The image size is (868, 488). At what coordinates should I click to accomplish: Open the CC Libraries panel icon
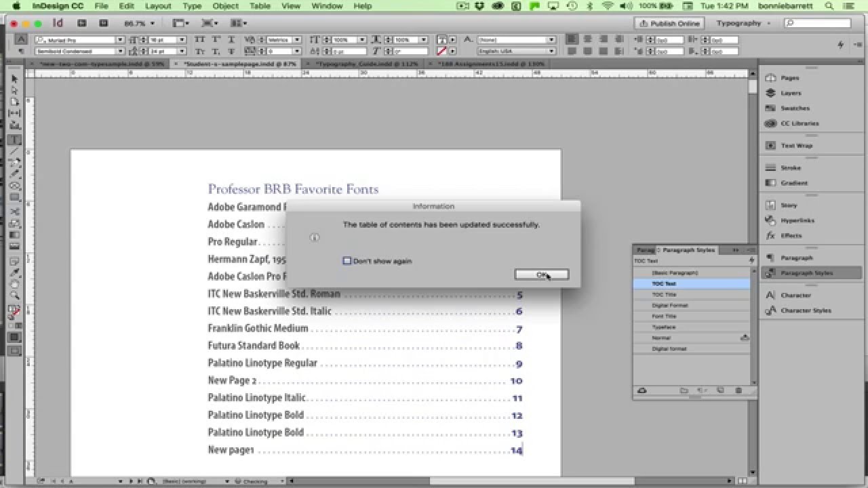point(770,123)
